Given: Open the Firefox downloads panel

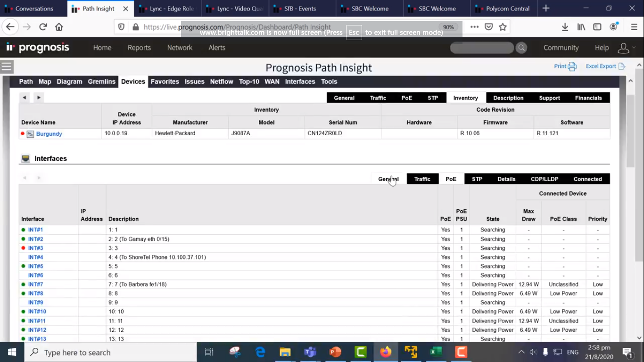Looking at the screenshot, I should (565, 27).
